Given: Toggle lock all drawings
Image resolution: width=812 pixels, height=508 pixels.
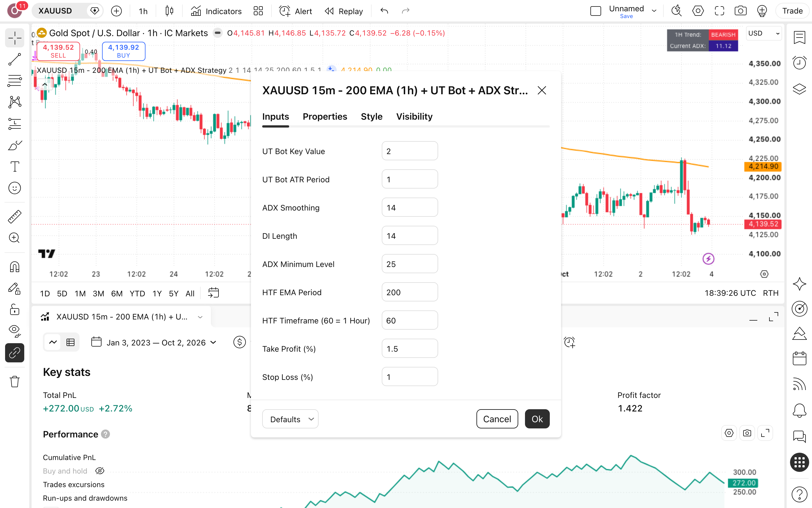Looking at the screenshot, I should [14, 310].
